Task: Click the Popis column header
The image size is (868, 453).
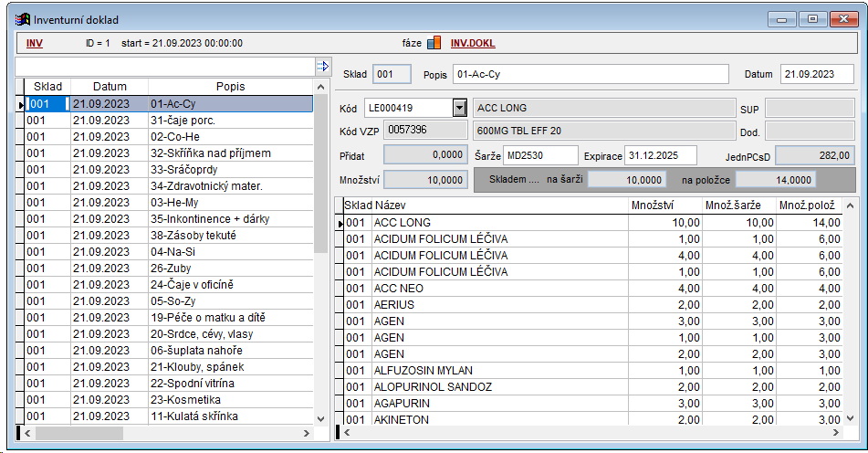Action: pos(230,87)
